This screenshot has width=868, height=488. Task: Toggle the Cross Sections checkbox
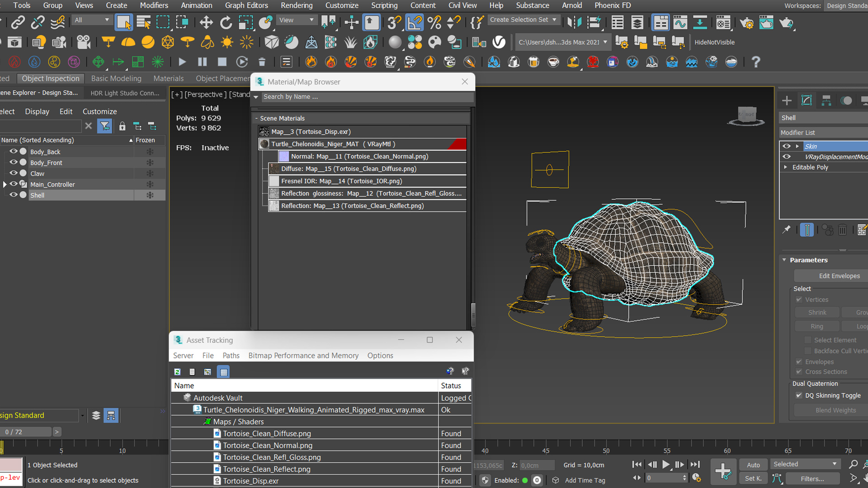coord(799,371)
